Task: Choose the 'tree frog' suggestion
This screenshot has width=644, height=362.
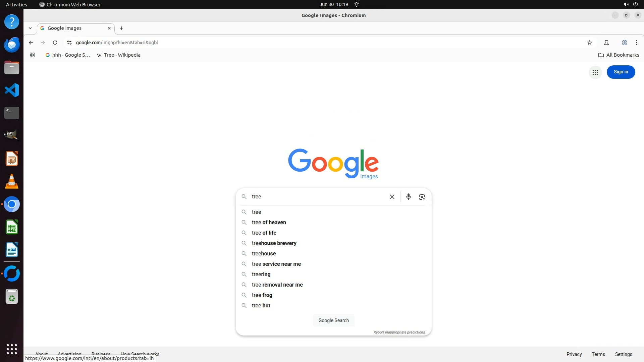Action: click(262, 295)
